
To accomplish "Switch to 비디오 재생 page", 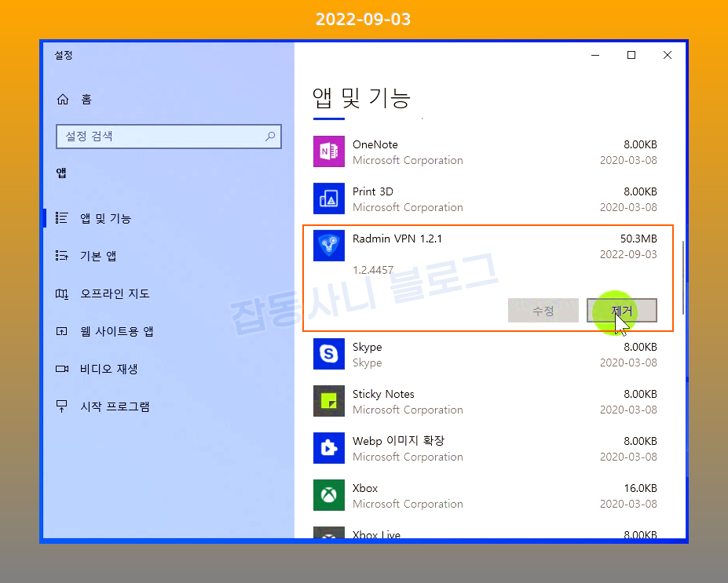I will (x=108, y=370).
